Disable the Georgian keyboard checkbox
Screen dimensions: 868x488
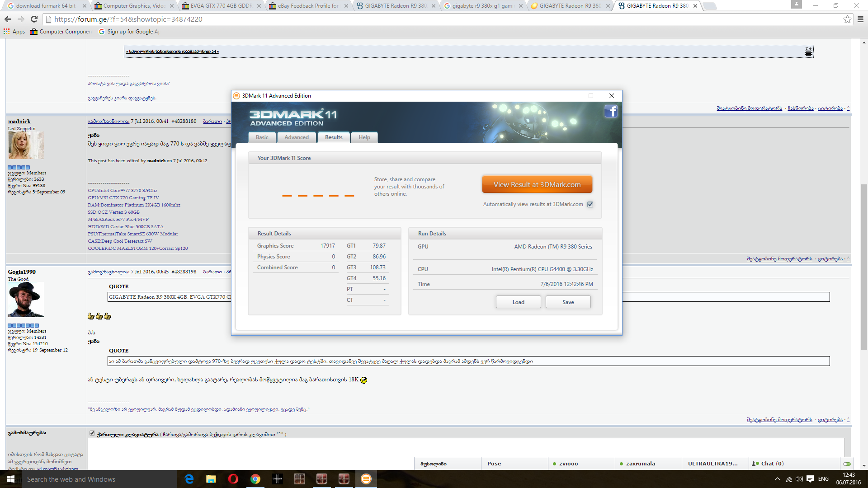[92, 433]
